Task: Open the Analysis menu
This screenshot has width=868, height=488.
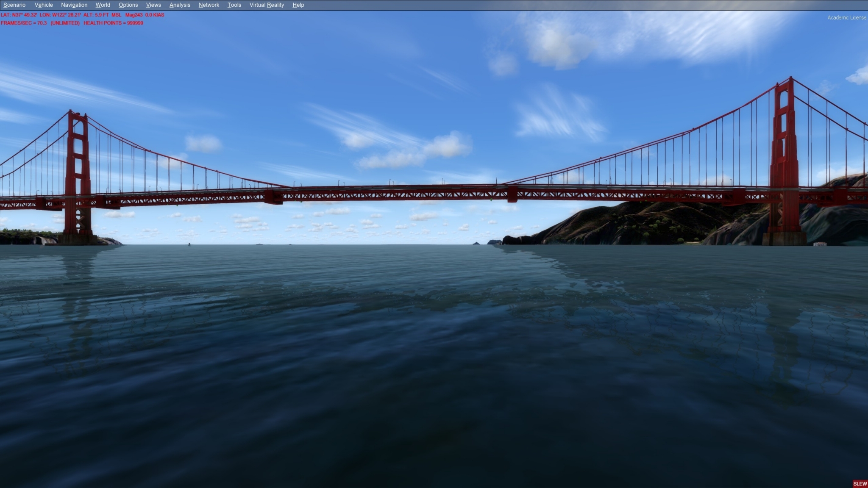Action: tap(180, 5)
